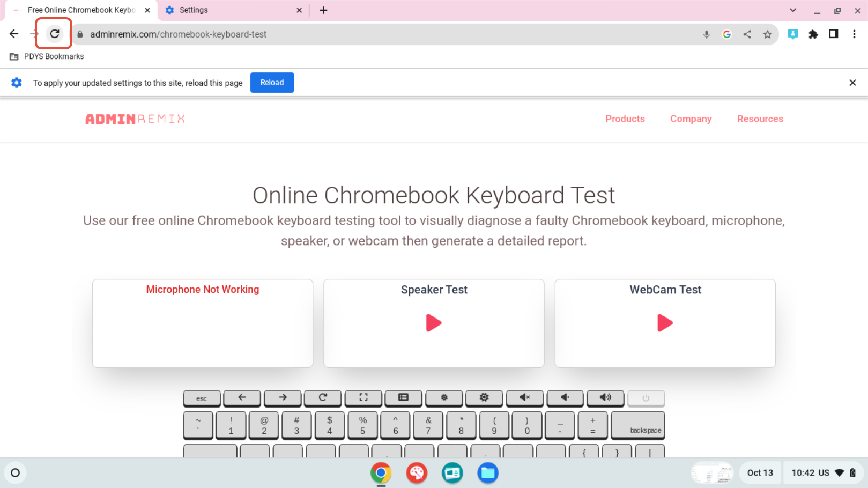Screen dimensions: 868x488
Task: Start the Speaker Test play button
Action: click(434, 323)
